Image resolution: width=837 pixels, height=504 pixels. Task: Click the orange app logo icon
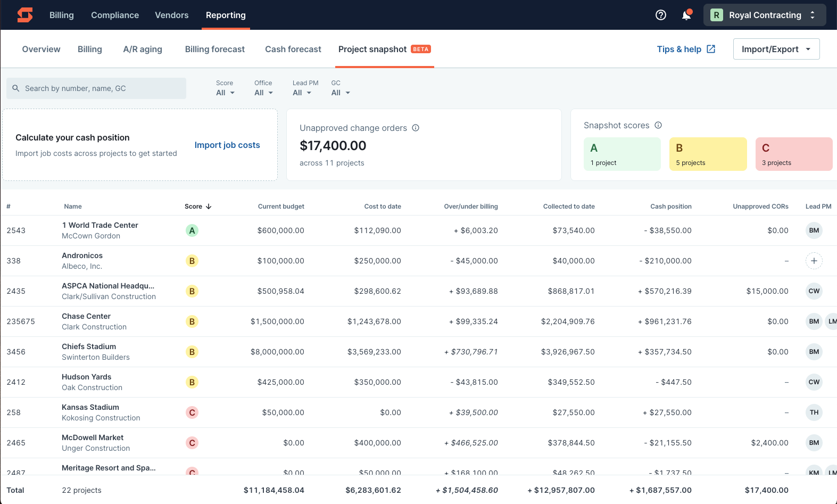(25, 15)
